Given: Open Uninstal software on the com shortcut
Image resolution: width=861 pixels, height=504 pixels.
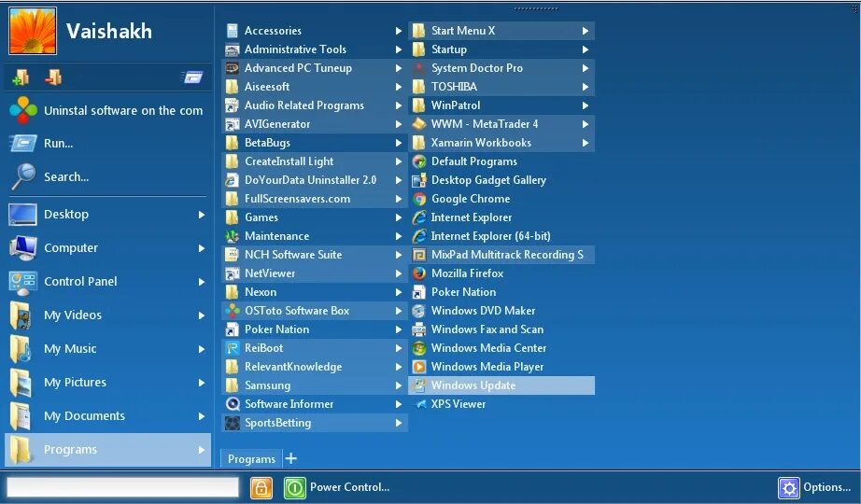Looking at the screenshot, I should coord(107,110).
